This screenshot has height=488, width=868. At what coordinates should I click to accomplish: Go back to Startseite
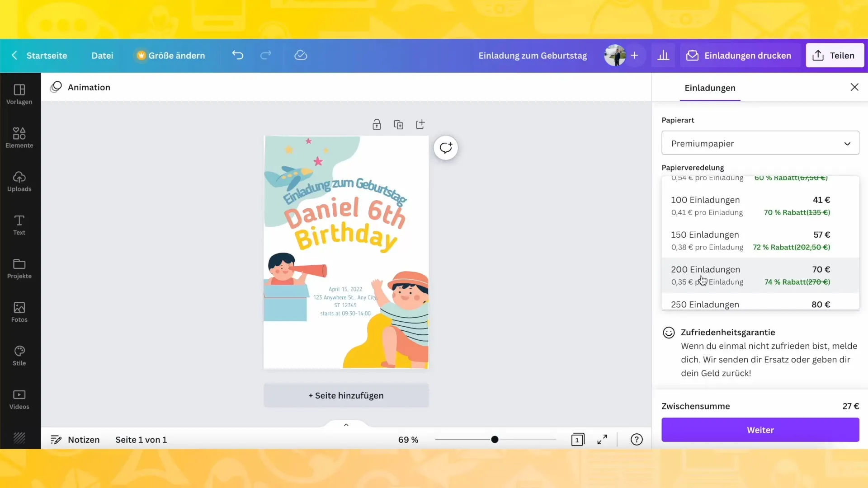tap(40, 56)
